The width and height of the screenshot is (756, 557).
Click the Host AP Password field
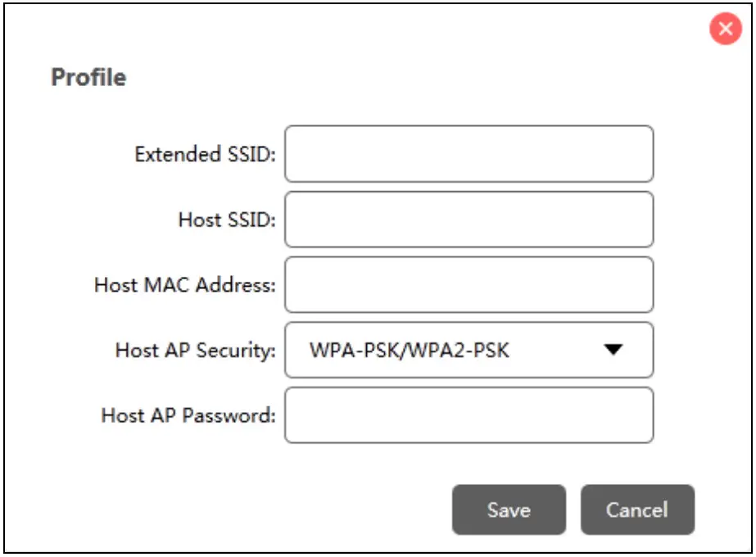469,416
